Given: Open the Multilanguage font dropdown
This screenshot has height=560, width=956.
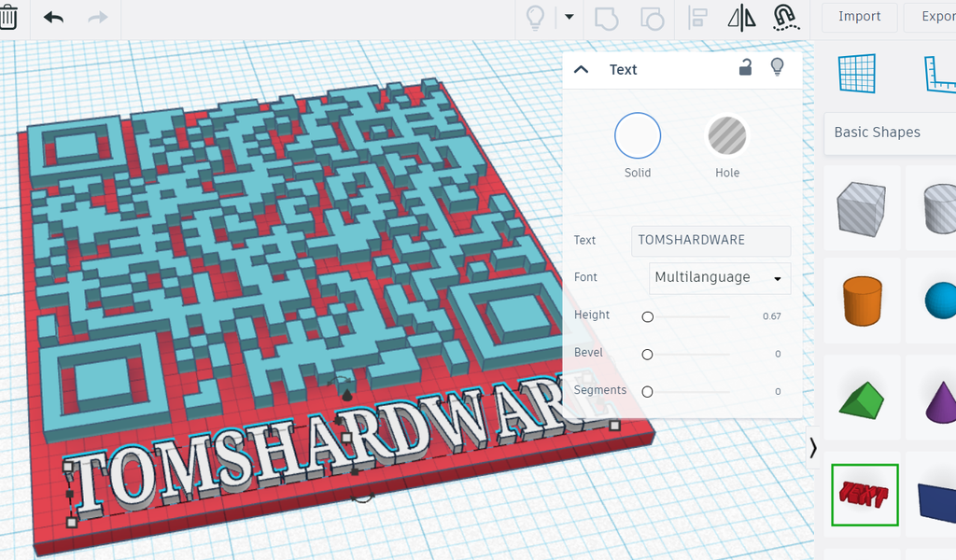Looking at the screenshot, I should pos(719,277).
